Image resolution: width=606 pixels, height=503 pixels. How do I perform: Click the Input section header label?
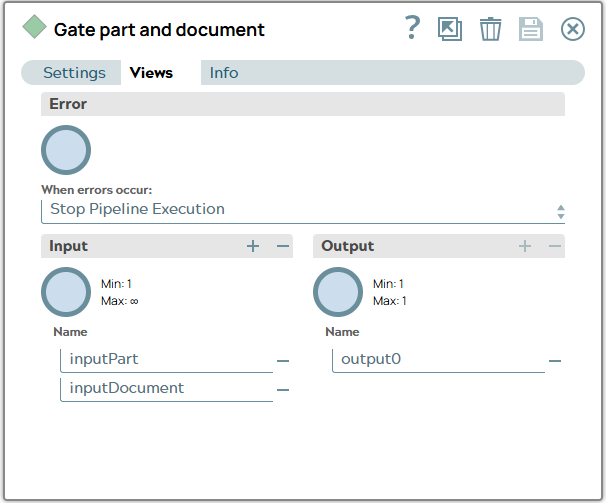[68, 246]
